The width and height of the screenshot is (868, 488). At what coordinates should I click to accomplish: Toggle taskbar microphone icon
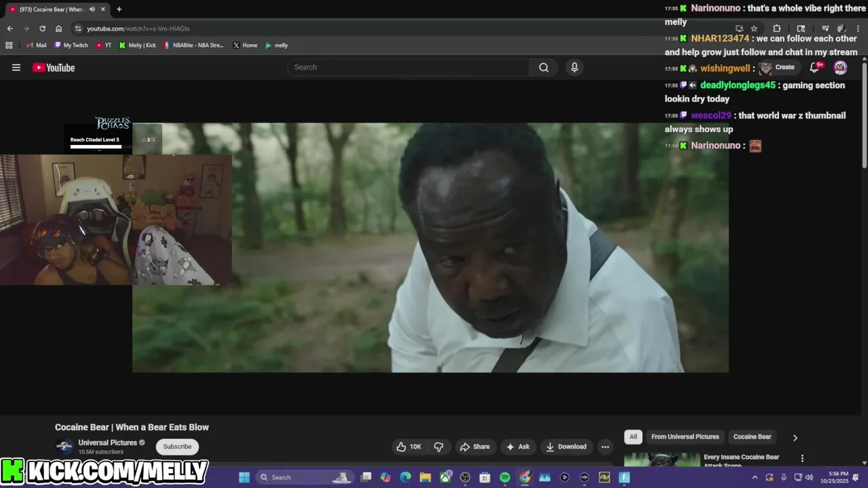pyautogui.click(x=783, y=477)
